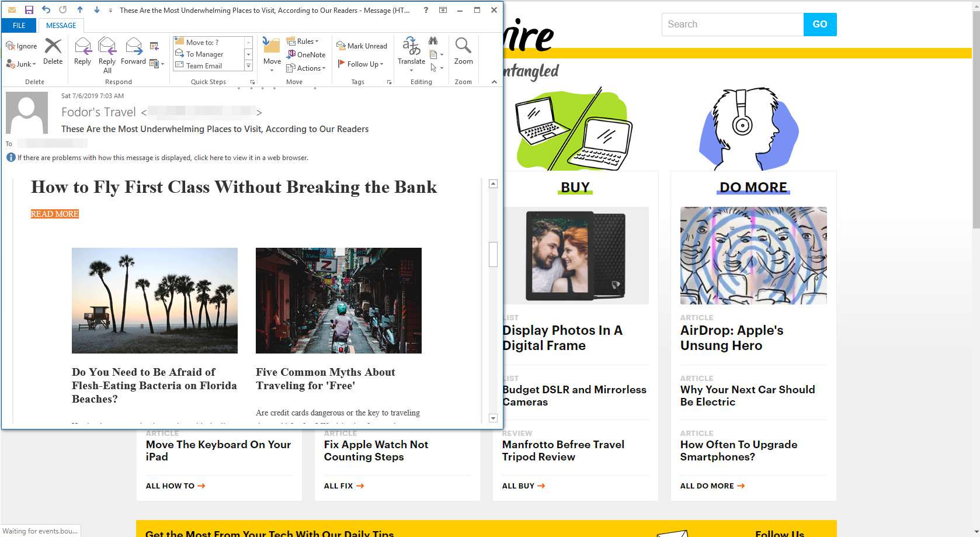The height and width of the screenshot is (537, 980).
Task: Open Customize Quick Access Toolbar dropdown
Action: (x=110, y=11)
